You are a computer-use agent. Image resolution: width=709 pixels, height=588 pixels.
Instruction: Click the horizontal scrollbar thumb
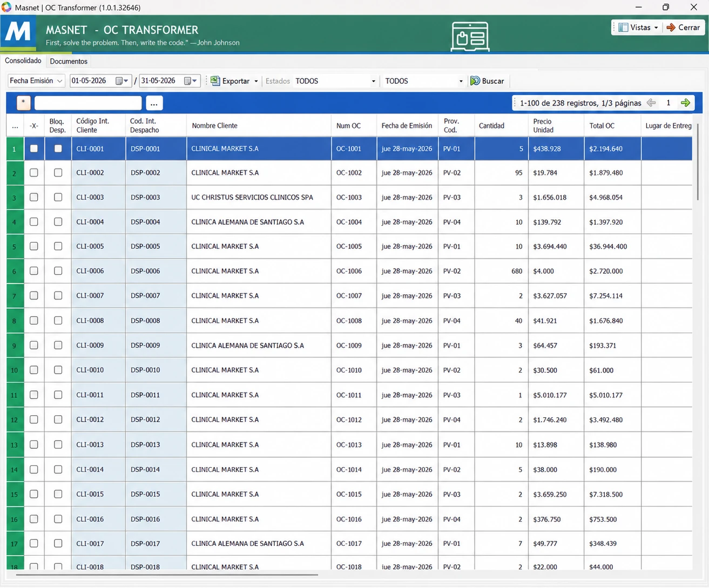coord(167,575)
